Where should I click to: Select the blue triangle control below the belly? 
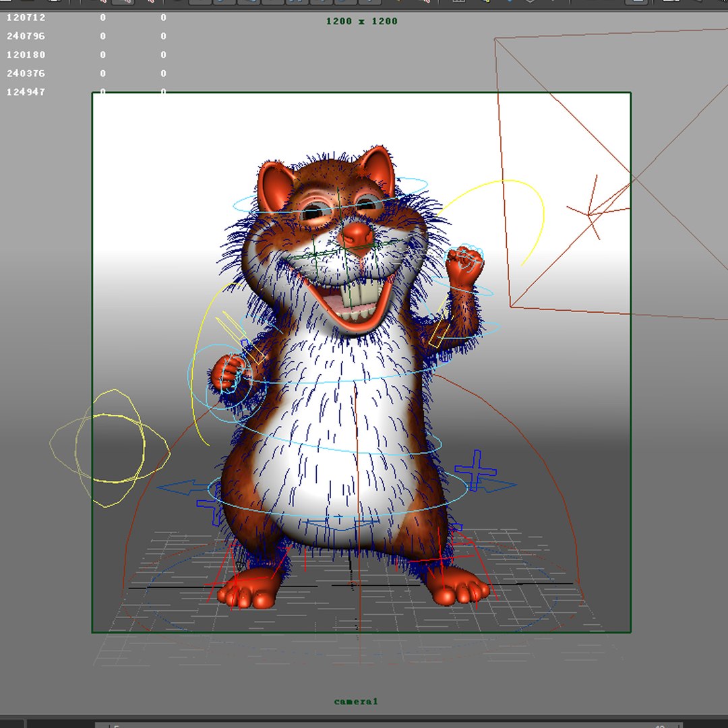tap(341, 524)
